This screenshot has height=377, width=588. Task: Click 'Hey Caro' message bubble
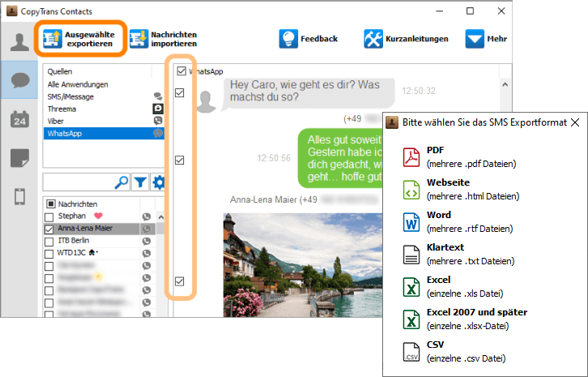(309, 92)
